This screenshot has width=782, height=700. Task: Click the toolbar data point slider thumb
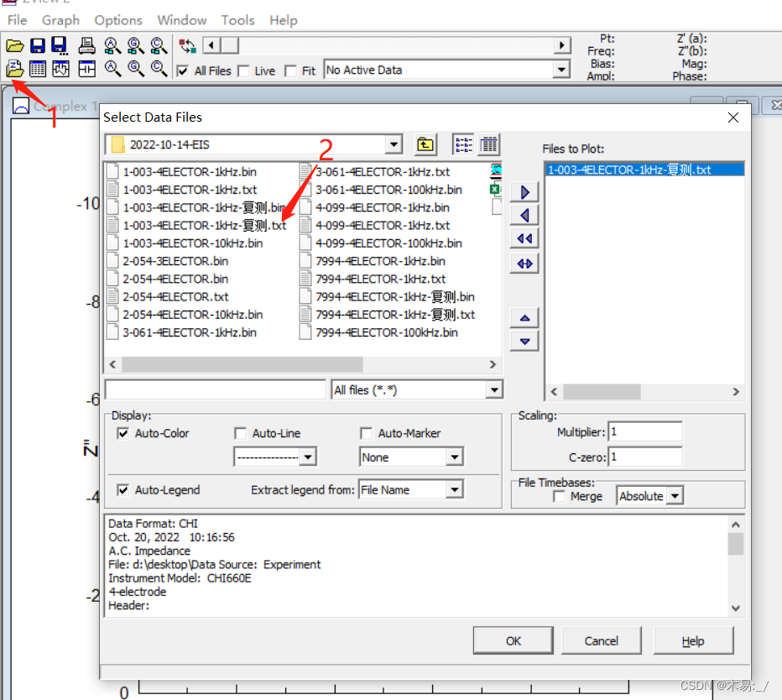click(x=230, y=46)
